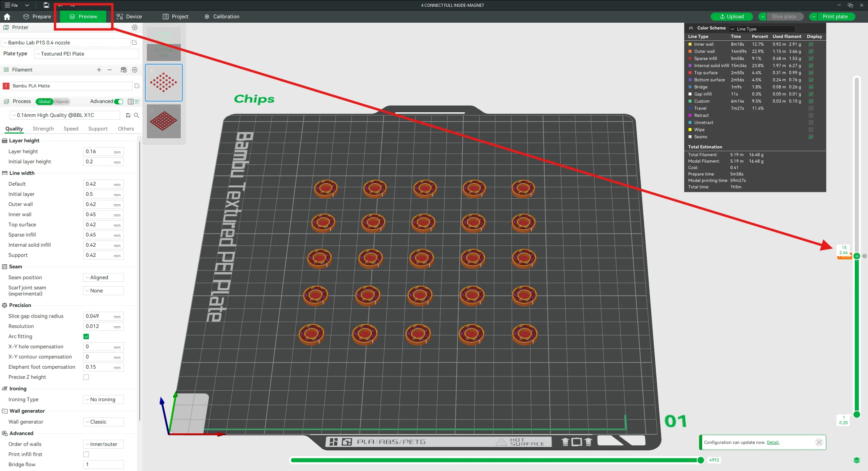Open the 0.16mm High Quality process dropdown
The height and width of the screenshot is (471, 868).
[x=65, y=115]
